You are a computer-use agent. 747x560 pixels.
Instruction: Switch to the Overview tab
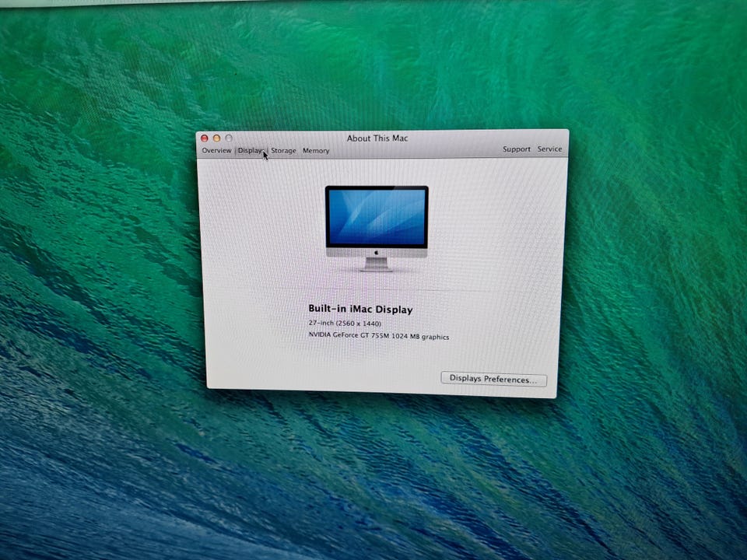pyautogui.click(x=216, y=150)
